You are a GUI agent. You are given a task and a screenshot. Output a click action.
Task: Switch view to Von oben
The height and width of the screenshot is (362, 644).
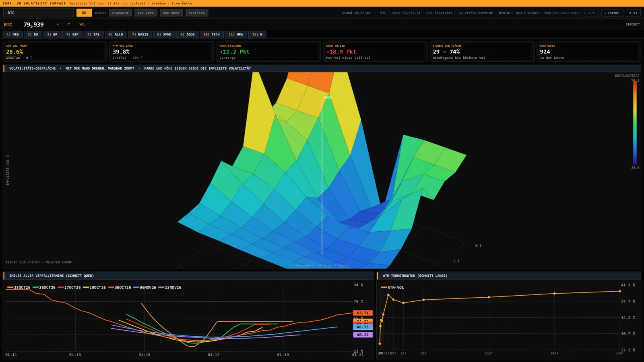[171, 13]
